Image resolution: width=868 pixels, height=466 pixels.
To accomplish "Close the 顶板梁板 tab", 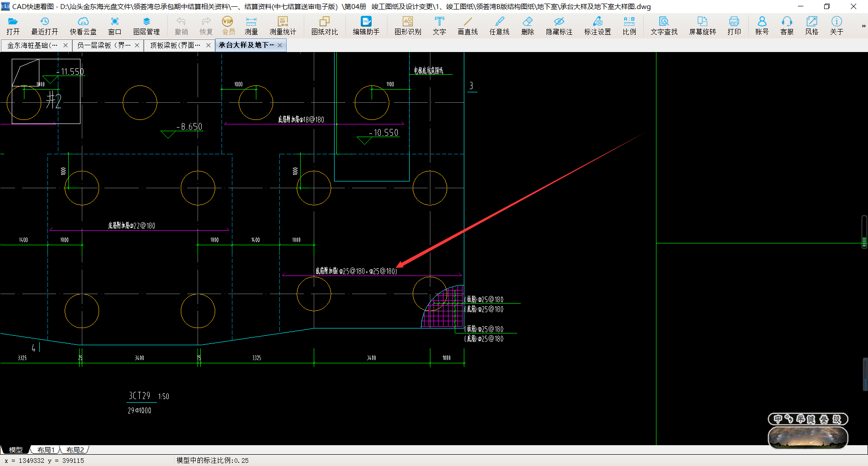I will [x=208, y=45].
